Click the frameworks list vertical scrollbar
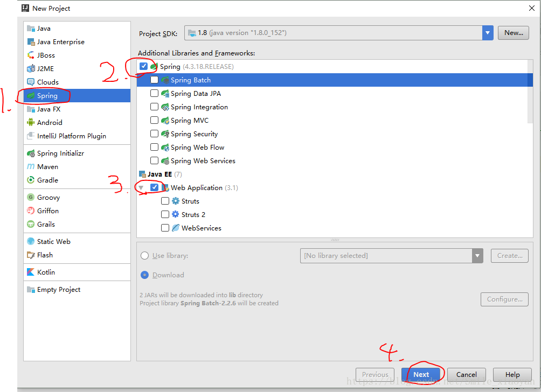 pyautogui.click(x=530, y=92)
